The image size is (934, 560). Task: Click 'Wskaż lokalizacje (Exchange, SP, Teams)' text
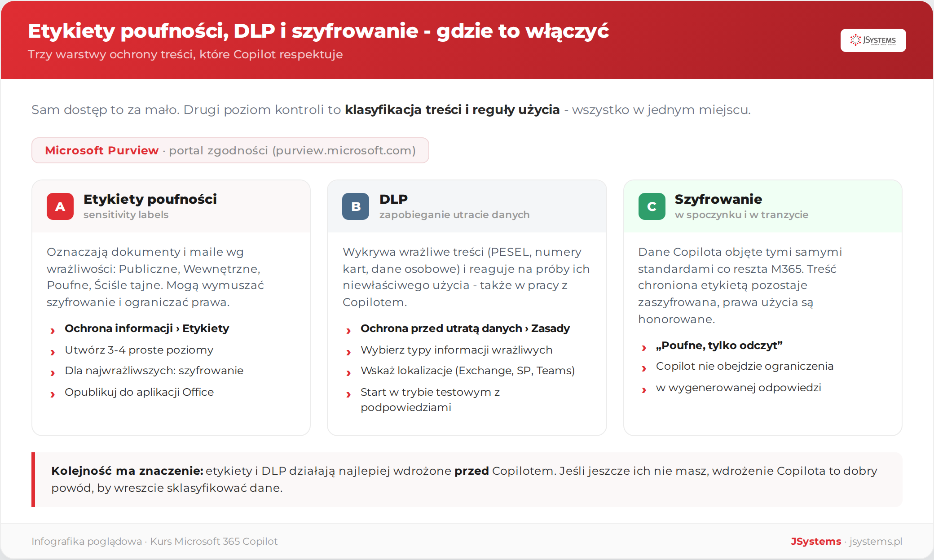468,371
